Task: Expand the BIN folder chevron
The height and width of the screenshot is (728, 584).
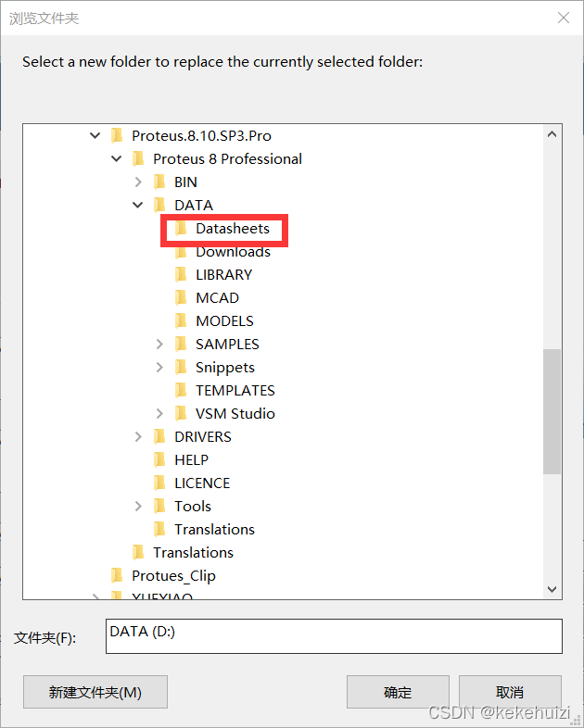Action: click(x=138, y=182)
